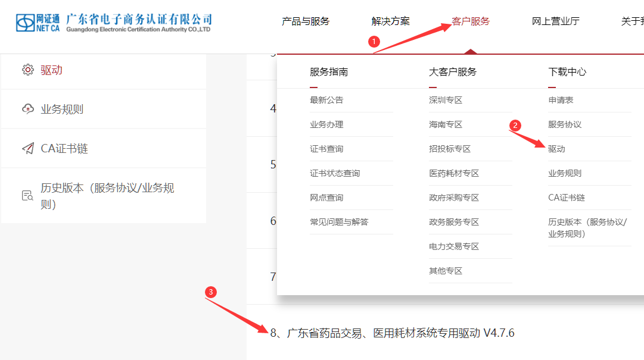Click 证书查询 under 服务指南
The image size is (644, 360).
[326, 149]
